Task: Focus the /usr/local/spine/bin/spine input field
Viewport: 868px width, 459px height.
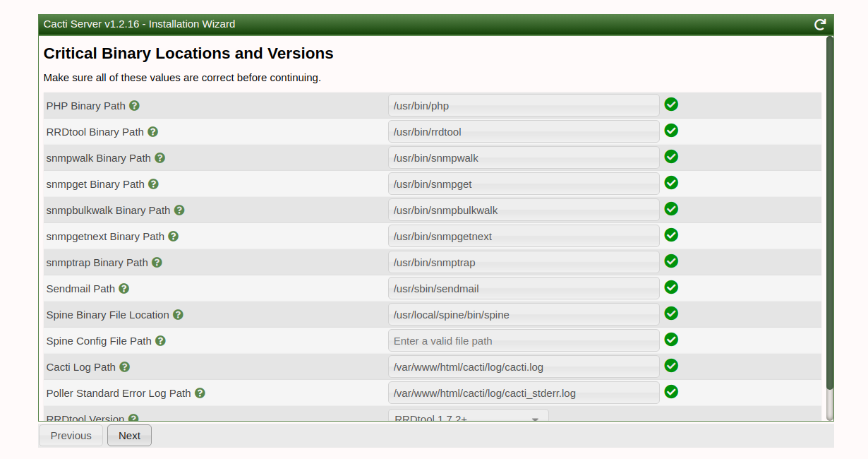Action: [x=524, y=315]
